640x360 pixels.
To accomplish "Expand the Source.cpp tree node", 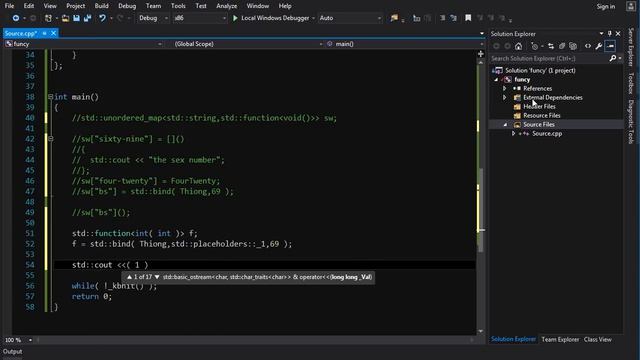I will tap(513, 133).
